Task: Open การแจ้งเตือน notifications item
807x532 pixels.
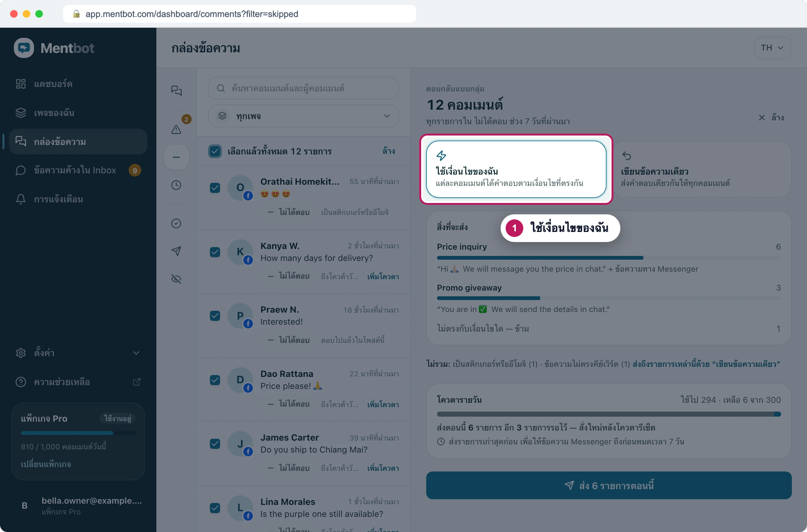Action: point(78,199)
